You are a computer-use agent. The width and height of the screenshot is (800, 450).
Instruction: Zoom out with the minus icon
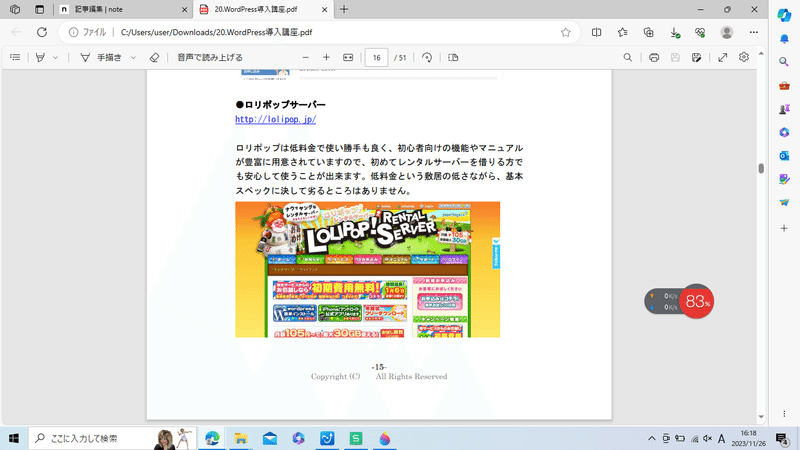pos(306,58)
